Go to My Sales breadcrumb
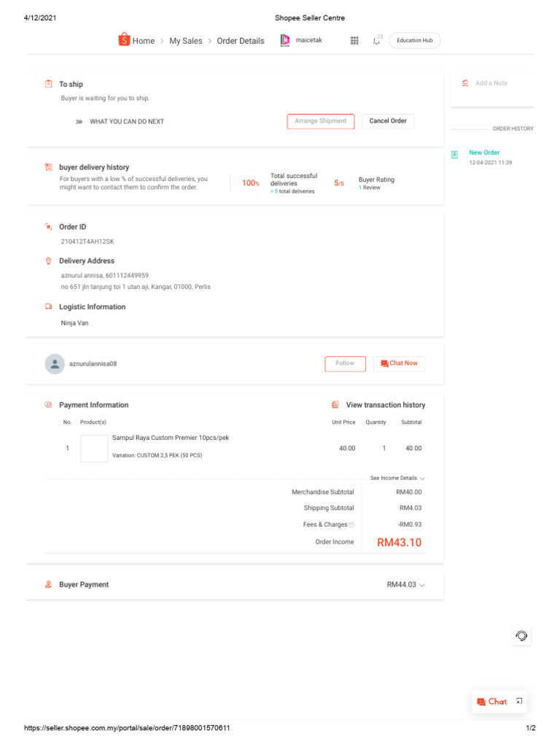 coord(186,41)
